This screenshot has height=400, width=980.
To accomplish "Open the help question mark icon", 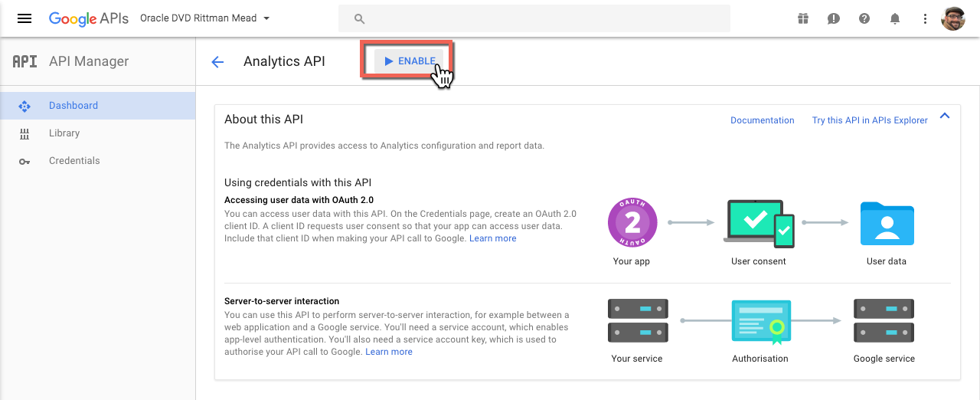I will 864,18.
